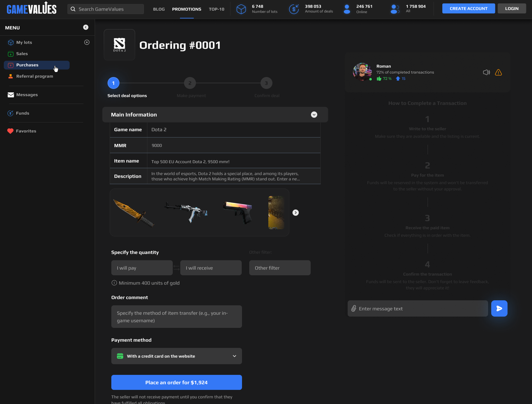Image resolution: width=532 pixels, height=404 pixels.
Task: Add a new lot with plus icon
Action: tap(87, 42)
